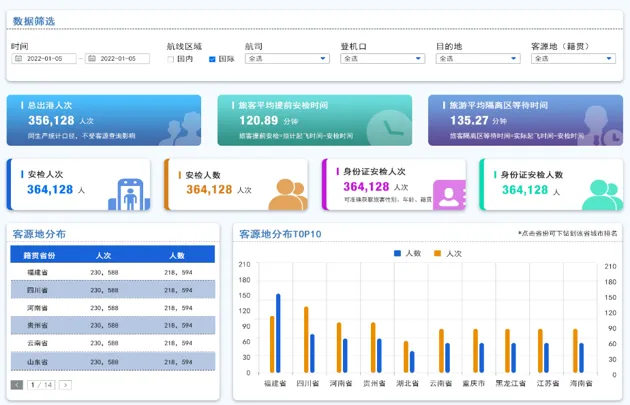Click the calendar icon in the start date field
This screenshot has height=405, width=630.
(18, 59)
